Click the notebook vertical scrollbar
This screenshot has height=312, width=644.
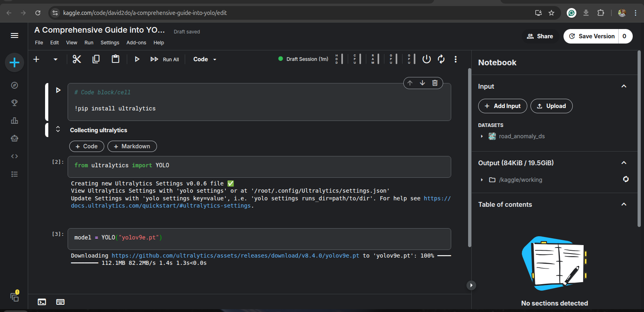point(469,157)
